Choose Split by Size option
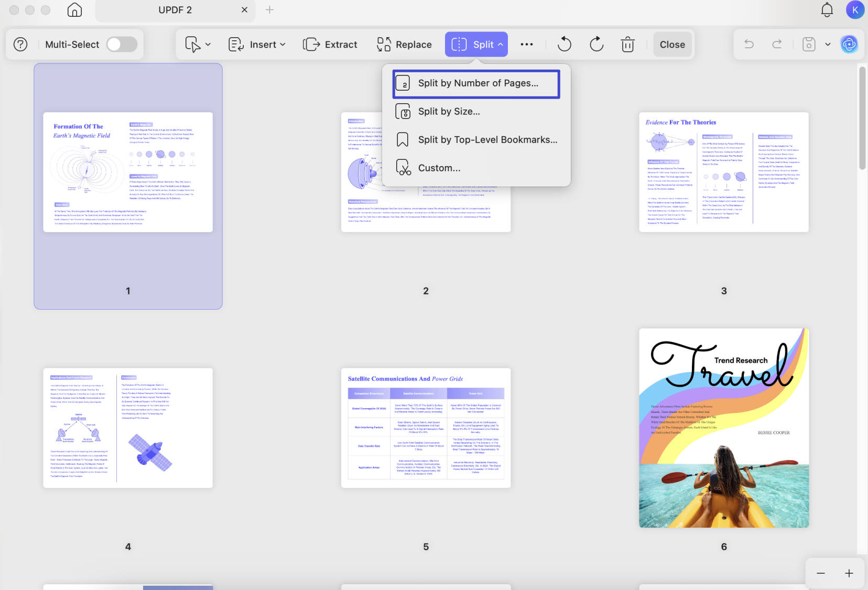 point(476,112)
